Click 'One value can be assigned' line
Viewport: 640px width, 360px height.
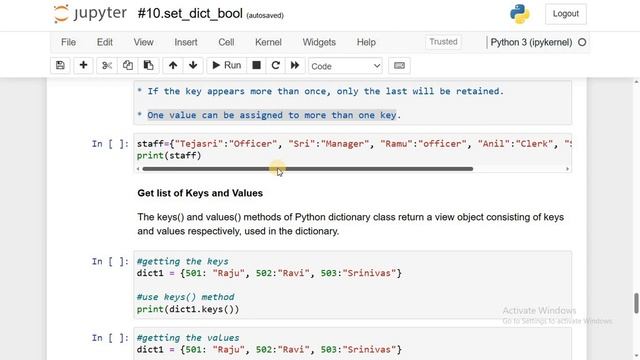(269, 115)
